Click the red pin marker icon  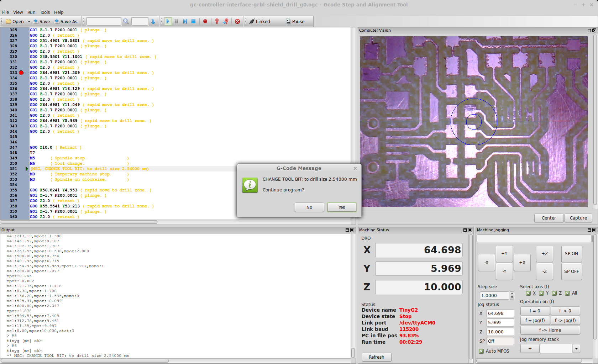point(217,22)
